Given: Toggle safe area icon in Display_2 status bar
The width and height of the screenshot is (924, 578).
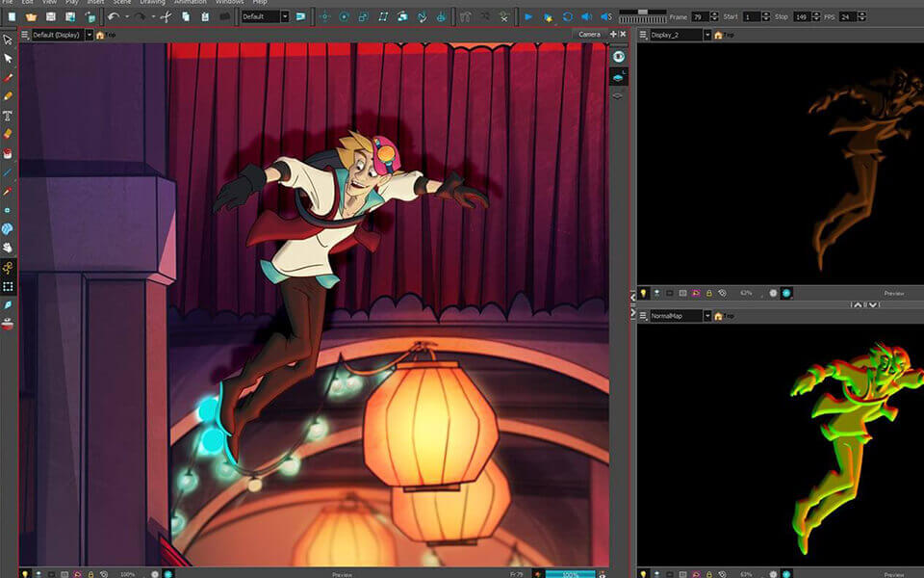Looking at the screenshot, I should 682,293.
